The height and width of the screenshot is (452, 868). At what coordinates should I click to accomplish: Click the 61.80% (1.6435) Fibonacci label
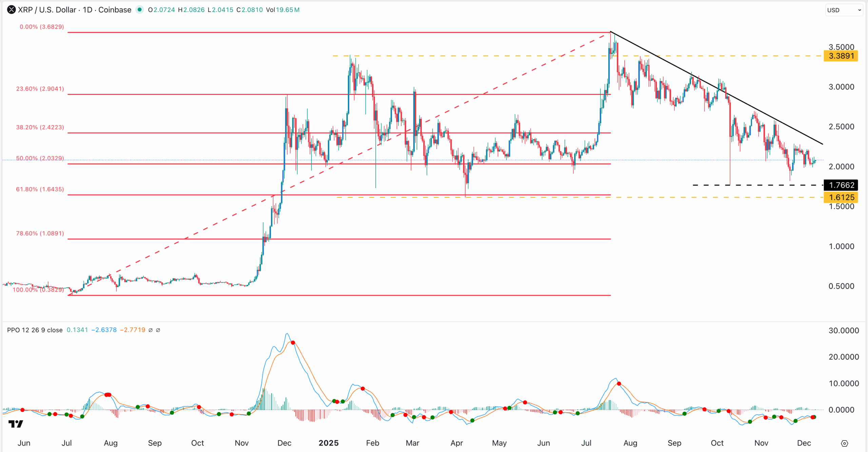40,189
